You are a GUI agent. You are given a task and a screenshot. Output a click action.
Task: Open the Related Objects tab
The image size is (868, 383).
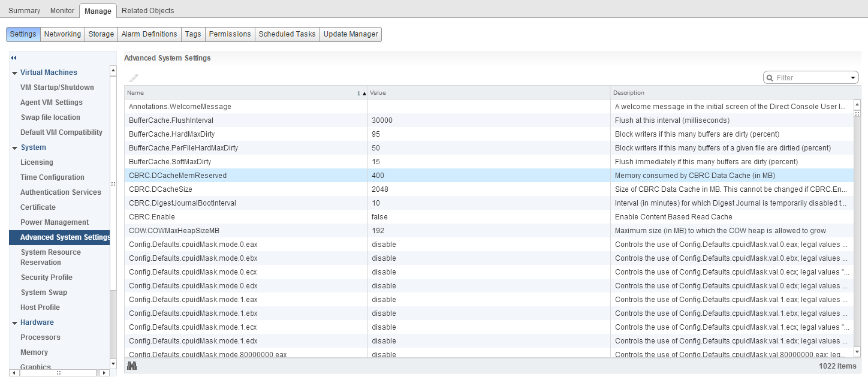coord(147,11)
